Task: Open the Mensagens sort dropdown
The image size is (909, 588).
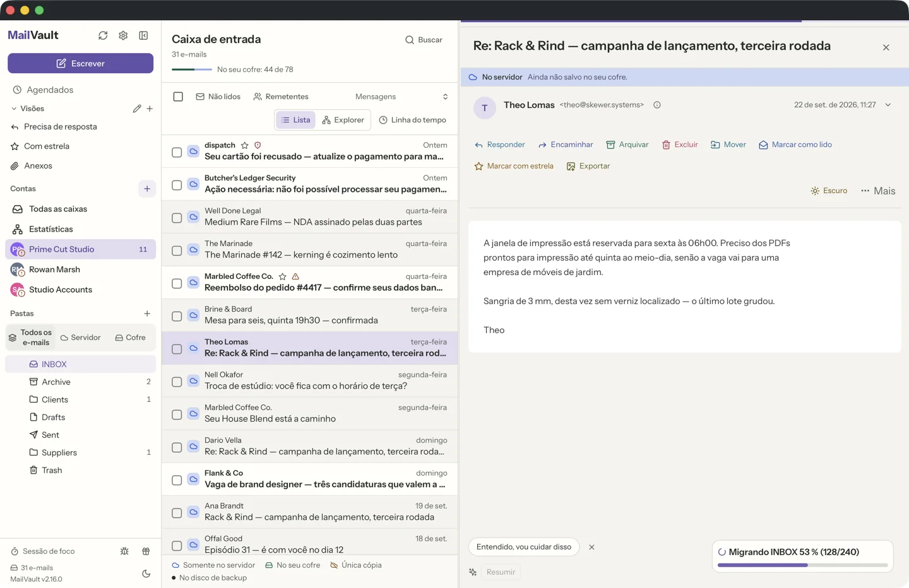Action: (401, 97)
